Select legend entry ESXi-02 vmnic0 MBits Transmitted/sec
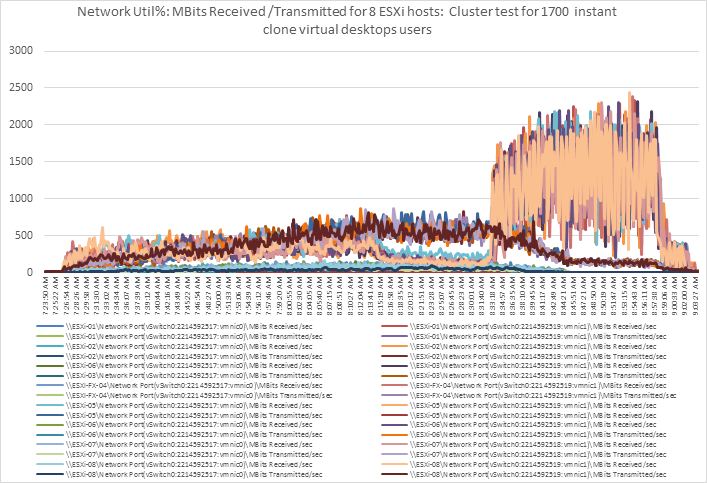 (x=179, y=356)
